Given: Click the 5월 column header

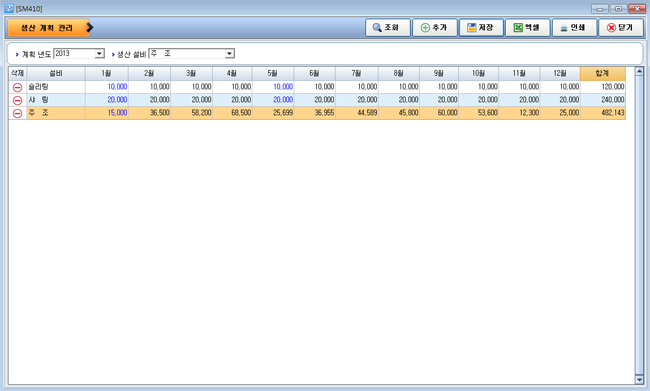Looking at the screenshot, I should coord(273,73).
